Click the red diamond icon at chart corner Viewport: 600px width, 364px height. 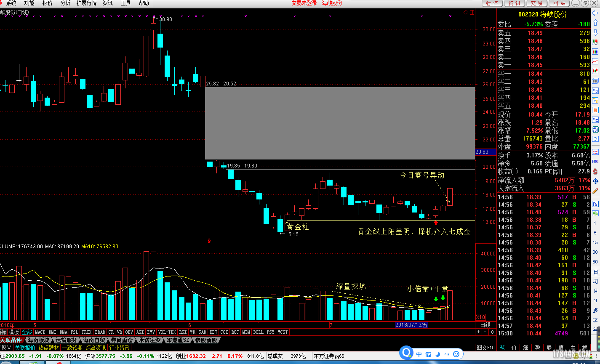point(466,13)
